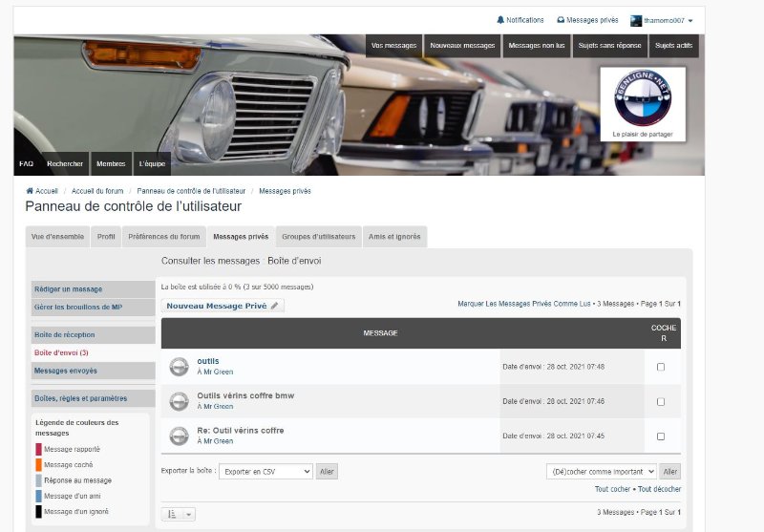Open the Préférences du forum tab
The height and width of the screenshot is (532, 764).
164,237
